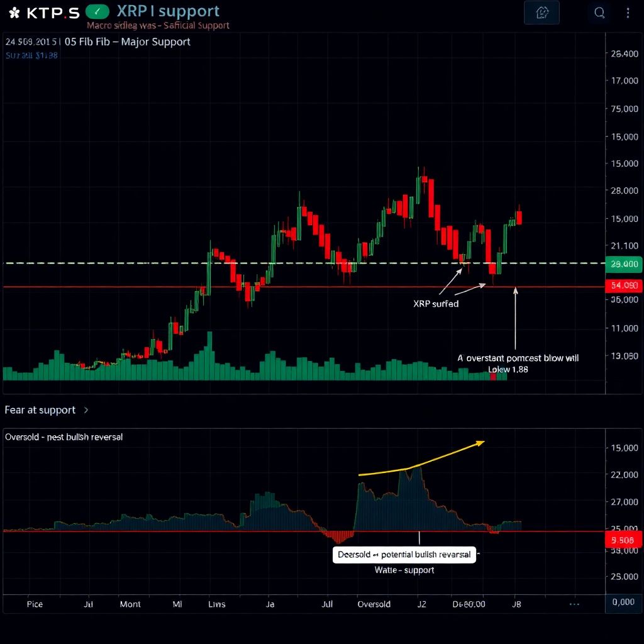Click the yellow trend arrow line
The image size is (644, 644).
point(421,459)
